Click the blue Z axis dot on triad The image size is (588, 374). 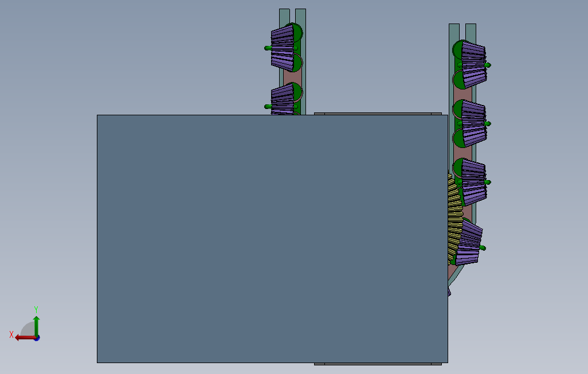click(37, 338)
